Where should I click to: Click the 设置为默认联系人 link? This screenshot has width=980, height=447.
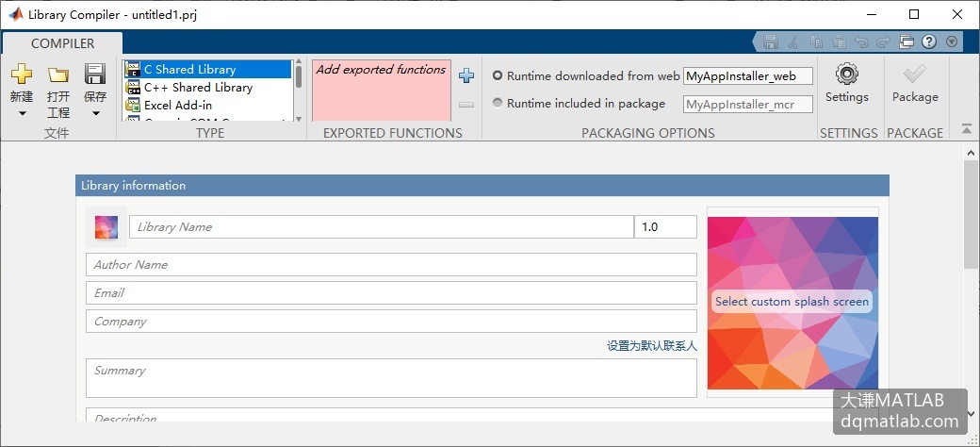[x=652, y=346]
